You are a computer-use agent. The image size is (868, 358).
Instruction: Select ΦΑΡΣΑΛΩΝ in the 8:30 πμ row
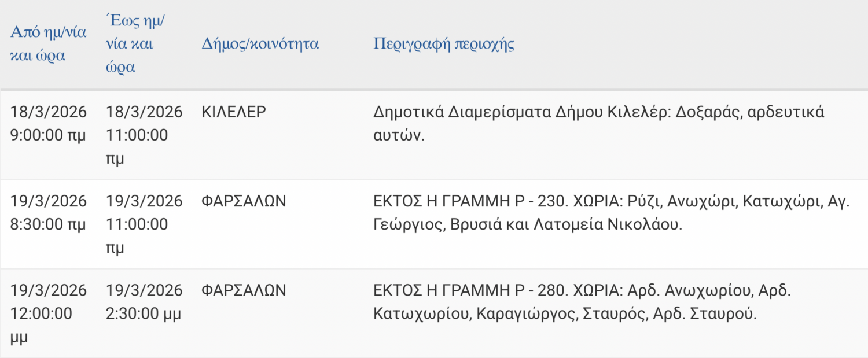click(x=244, y=201)
